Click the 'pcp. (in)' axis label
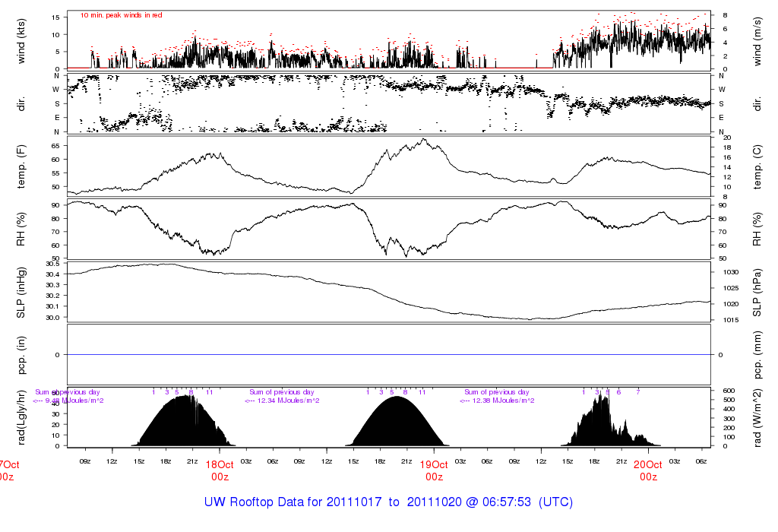778x532 pixels. point(21,355)
